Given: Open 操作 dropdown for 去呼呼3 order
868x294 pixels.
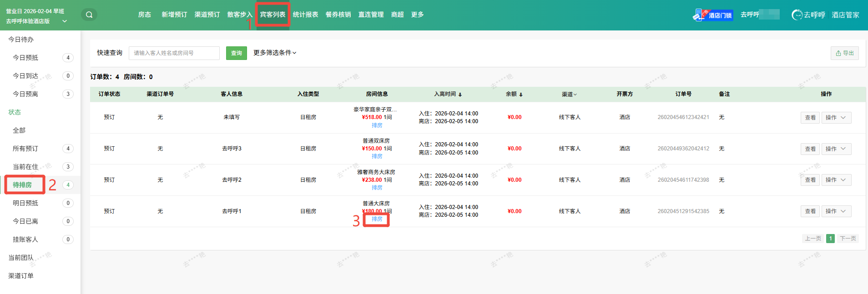Looking at the screenshot, I should pos(836,149).
